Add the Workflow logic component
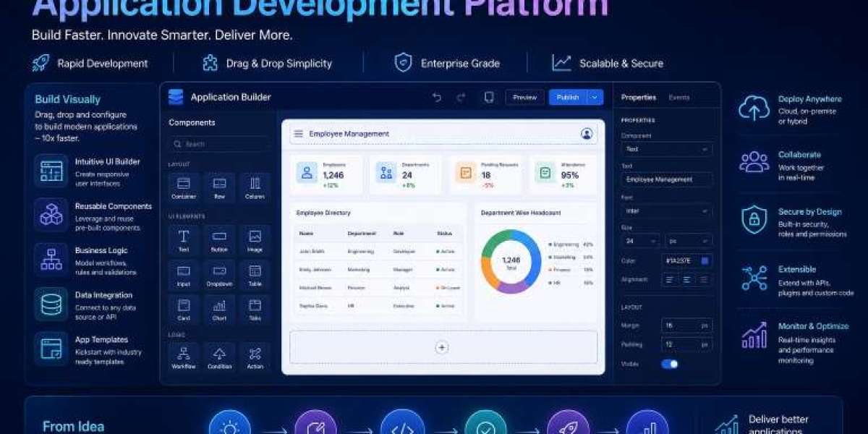Screen dimensions: 868x434 click(x=184, y=357)
